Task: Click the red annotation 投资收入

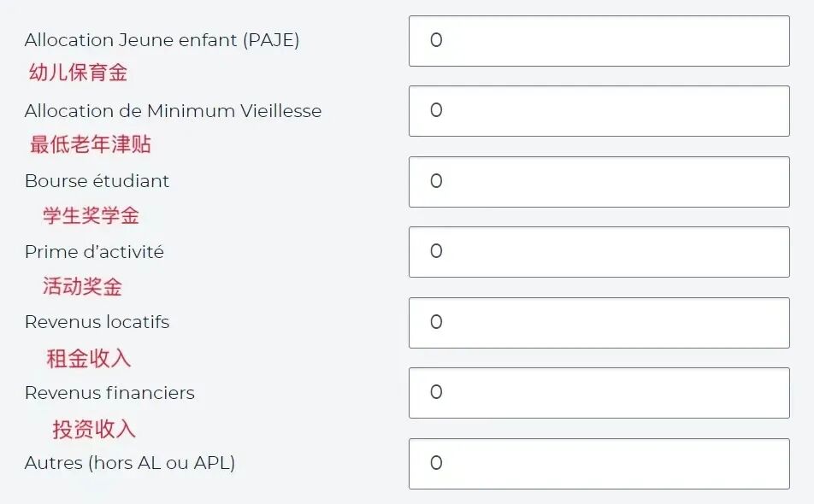Action: (x=94, y=429)
